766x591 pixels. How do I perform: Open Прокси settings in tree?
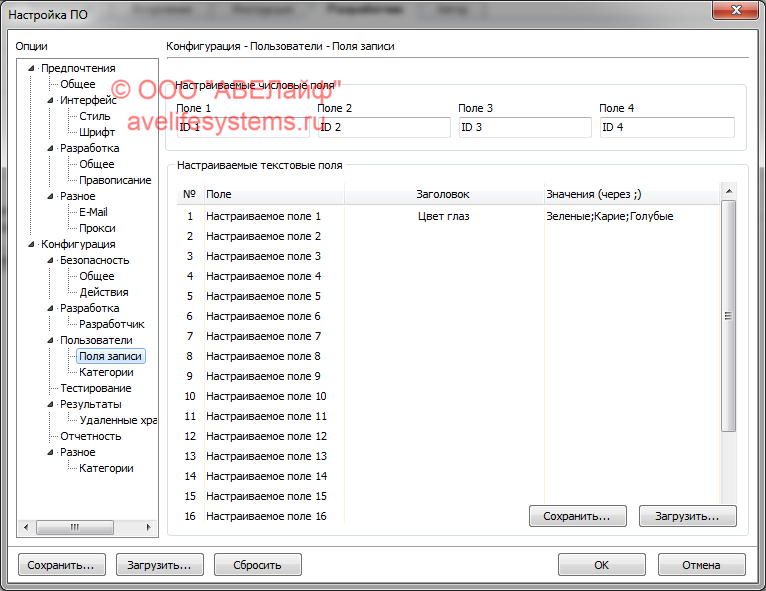97,228
